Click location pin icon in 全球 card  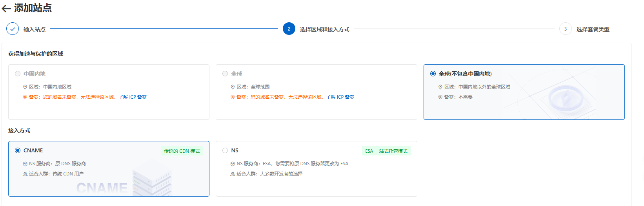[x=233, y=87]
